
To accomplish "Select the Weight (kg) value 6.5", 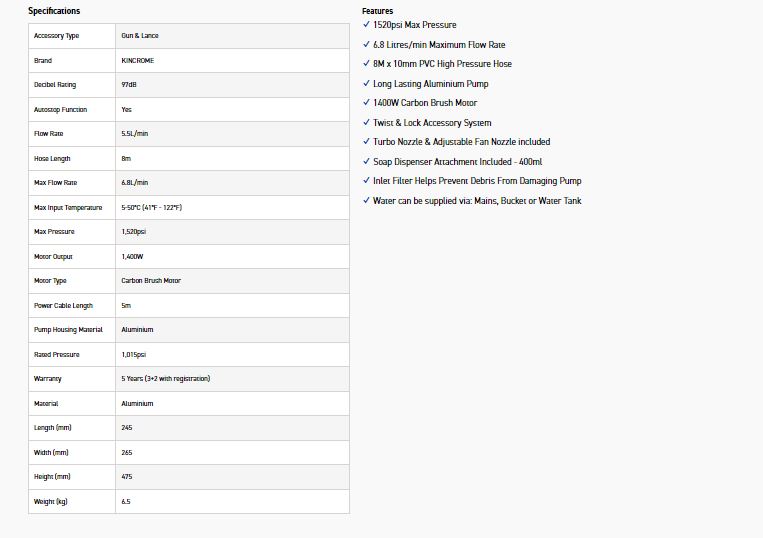I will coord(126,501).
